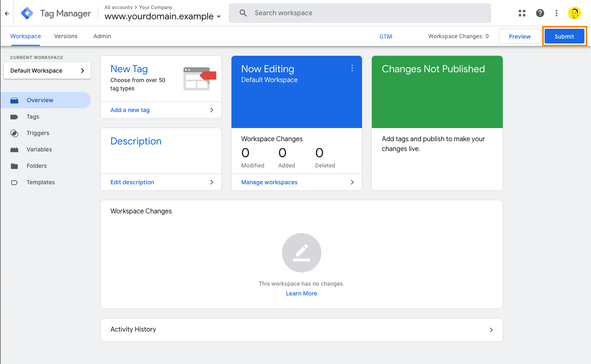Click the 'Choose from over 50 tag types' text
591x364 pixels.
pyautogui.click(x=138, y=84)
